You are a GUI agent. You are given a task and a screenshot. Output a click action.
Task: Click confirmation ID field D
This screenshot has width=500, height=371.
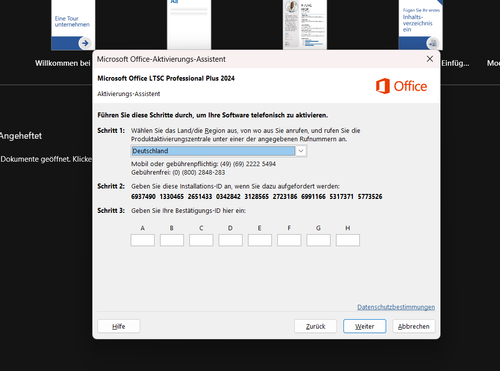230,240
